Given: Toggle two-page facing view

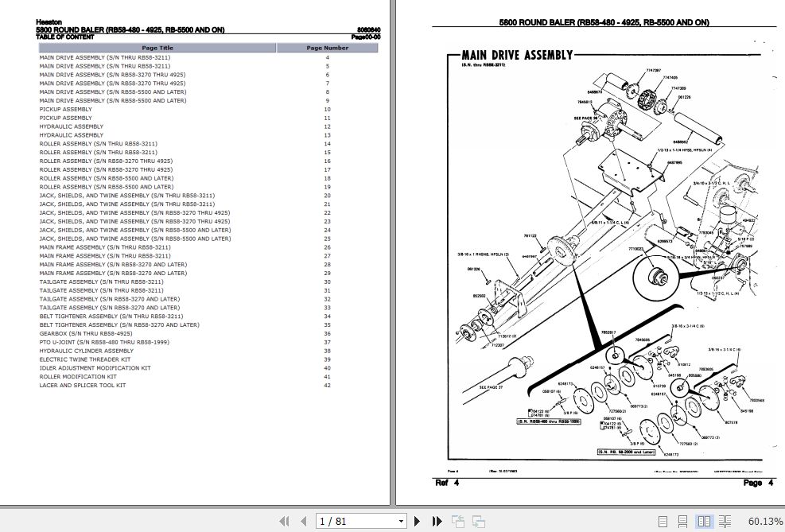Looking at the screenshot, I should click(705, 521).
